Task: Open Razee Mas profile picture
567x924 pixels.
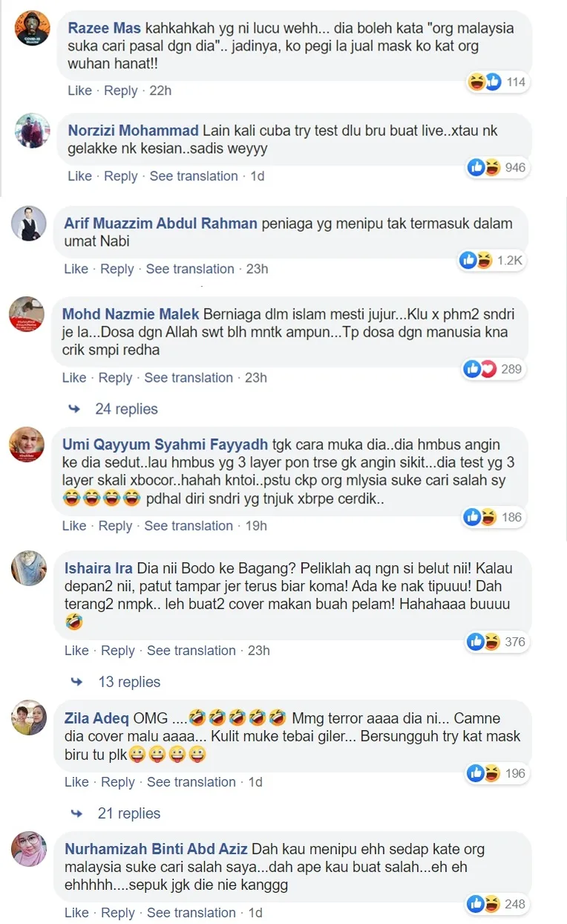Action: point(33,29)
